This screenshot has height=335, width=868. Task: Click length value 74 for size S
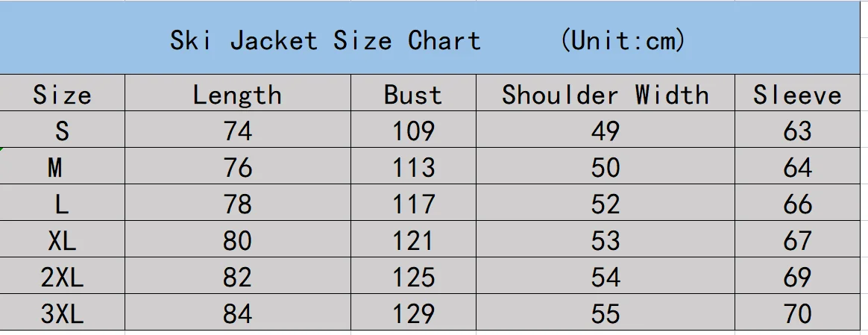point(237,131)
